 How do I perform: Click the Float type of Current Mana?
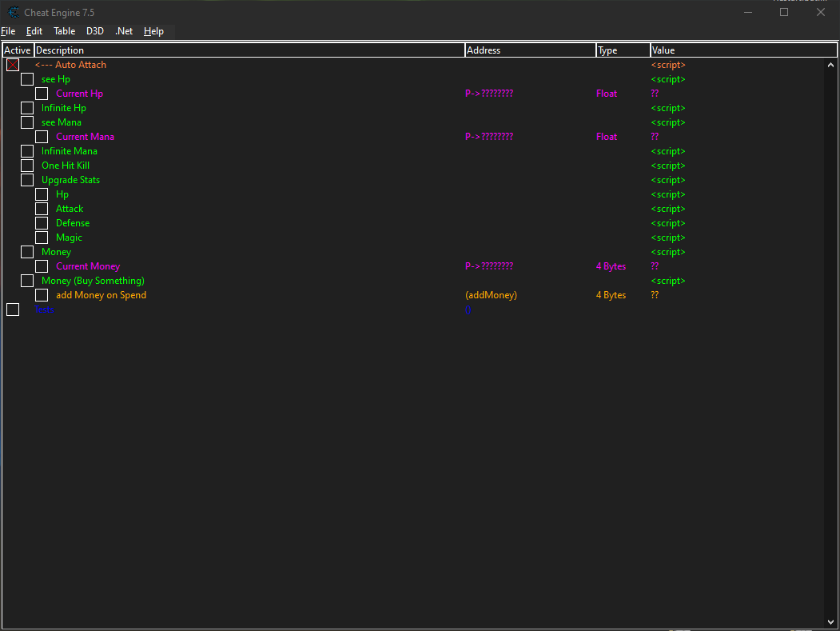click(607, 137)
